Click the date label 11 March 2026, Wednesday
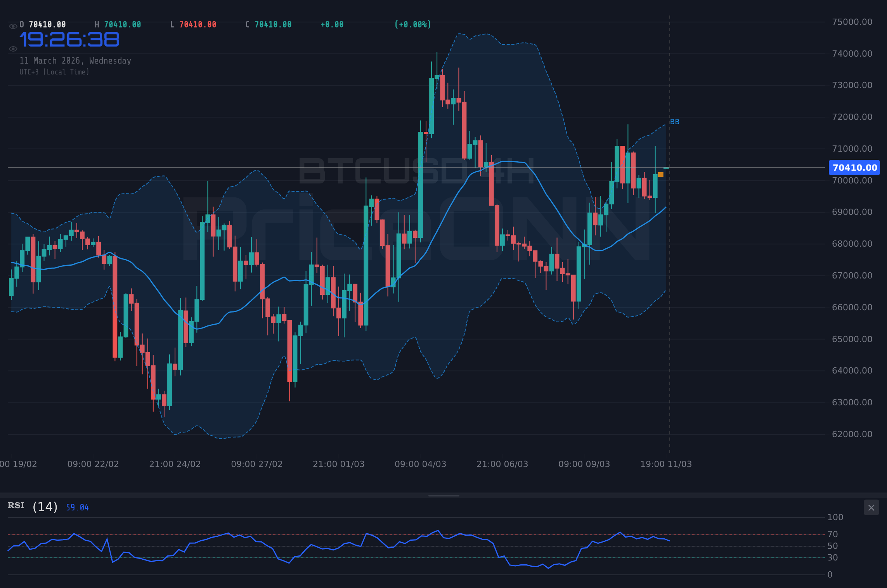Viewport: 887px width, 588px height. coord(75,61)
